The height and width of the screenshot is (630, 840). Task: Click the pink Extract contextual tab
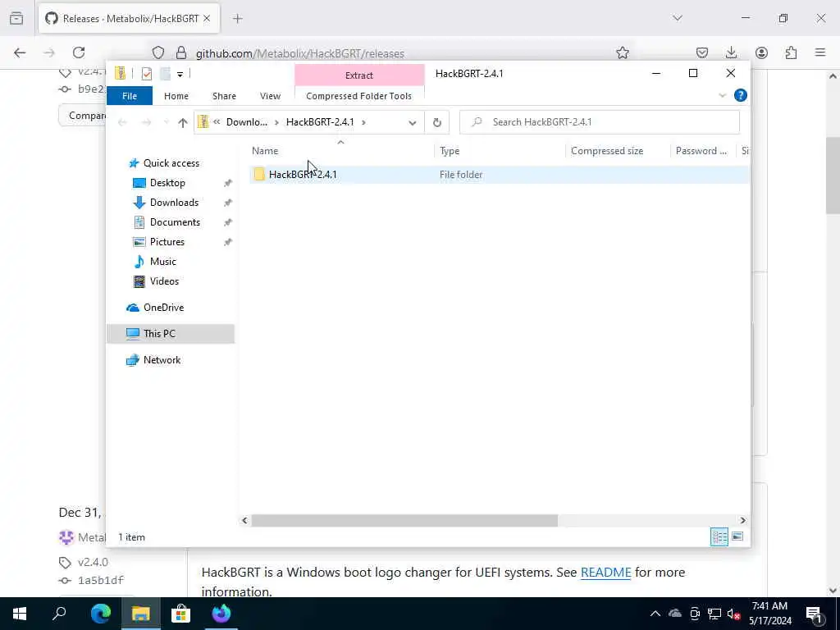pyautogui.click(x=359, y=75)
